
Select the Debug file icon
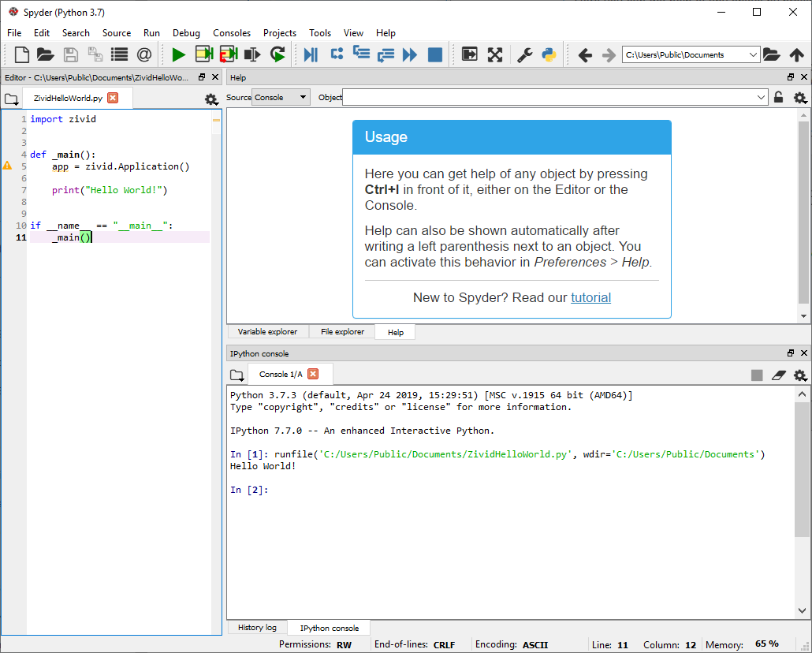pyautogui.click(x=310, y=54)
